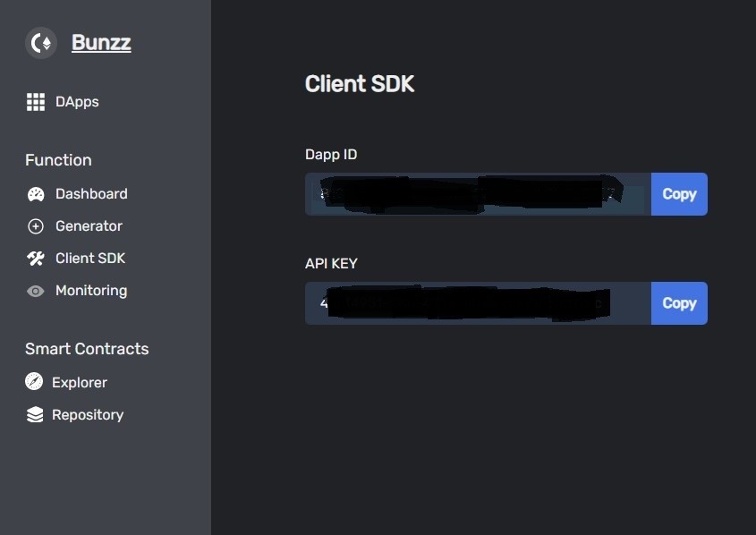
Task: Click inside the Dapp ID field
Action: (478, 194)
